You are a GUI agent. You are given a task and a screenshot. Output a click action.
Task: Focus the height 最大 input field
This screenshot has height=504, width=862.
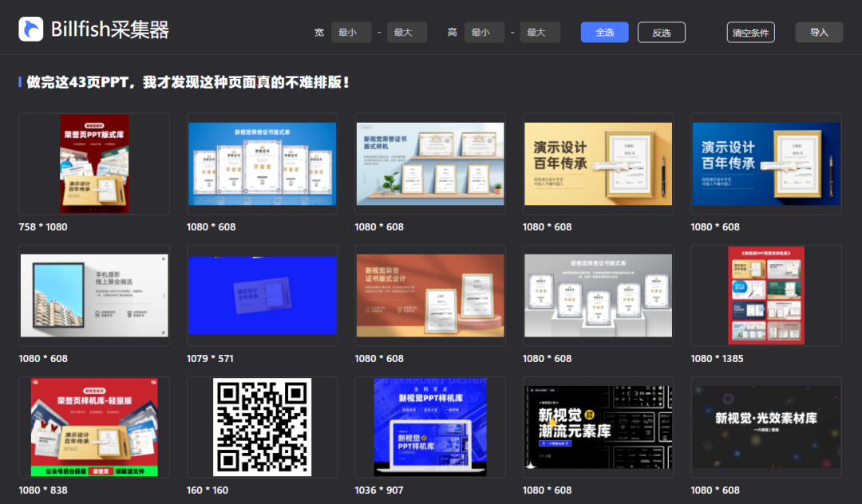click(540, 33)
